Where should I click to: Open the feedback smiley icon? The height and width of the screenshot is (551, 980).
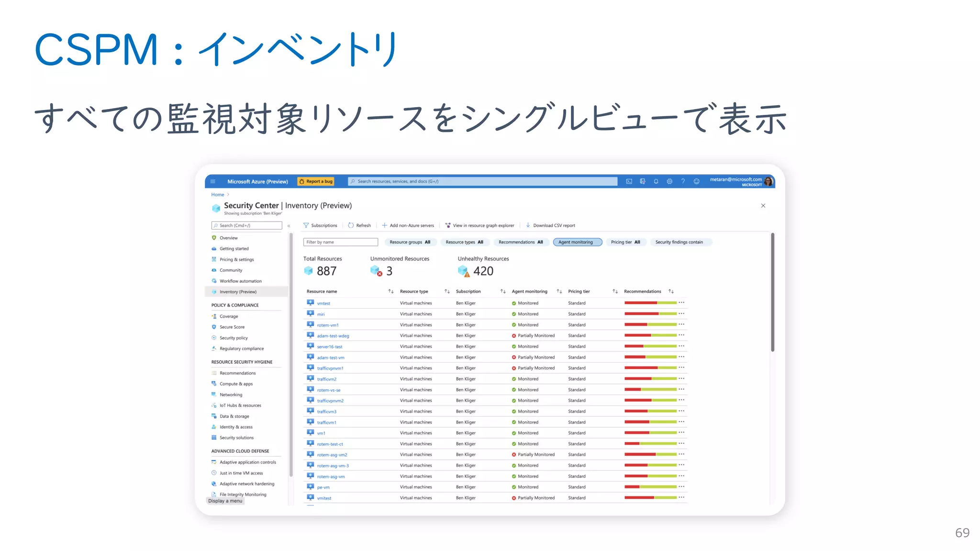pyautogui.click(x=697, y=181)
